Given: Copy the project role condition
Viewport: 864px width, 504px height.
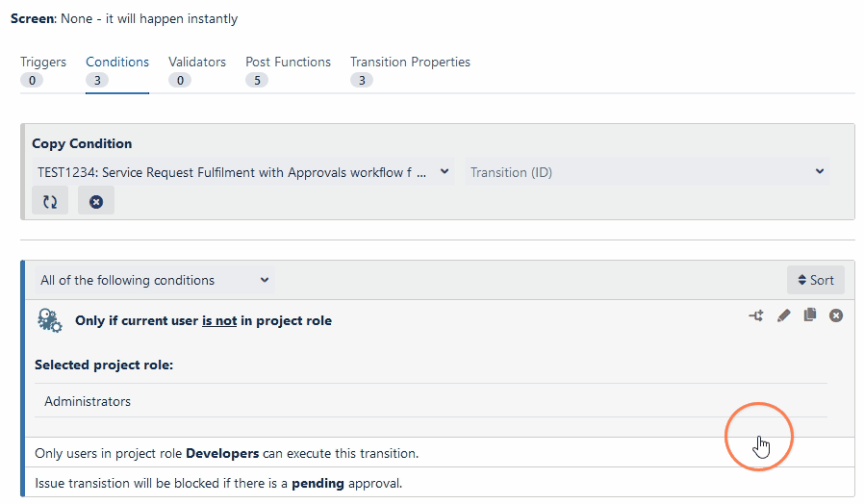Looking at the screenshot, I should point(810,315).
